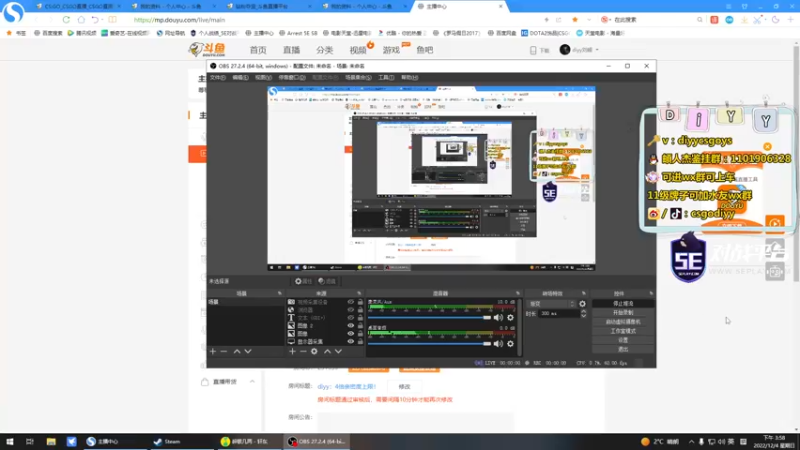Open source 滤镜 filters button

327,281
